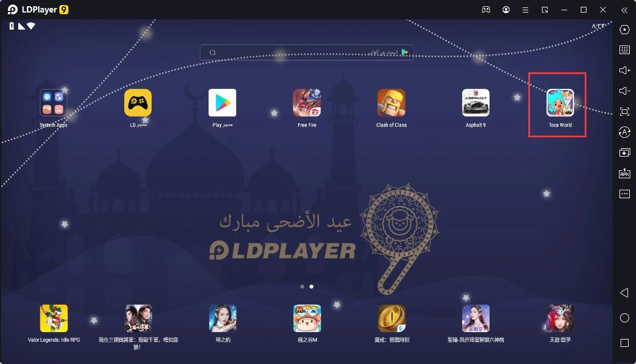
Task: Open the title bar hamburger menu
Action: pyautogui.click(x=525, y=10)
